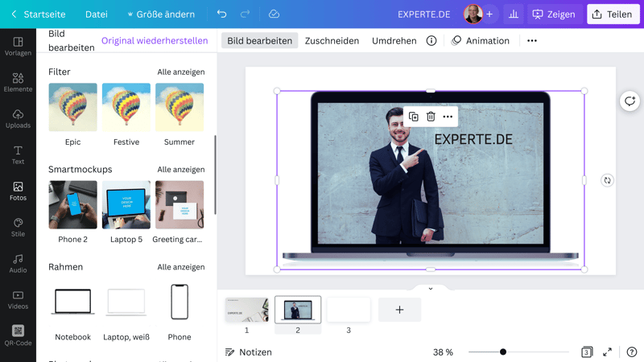Viewport: 644px width, 362px height.
Task: Open the Text sidebar panel
Action: 18,154
